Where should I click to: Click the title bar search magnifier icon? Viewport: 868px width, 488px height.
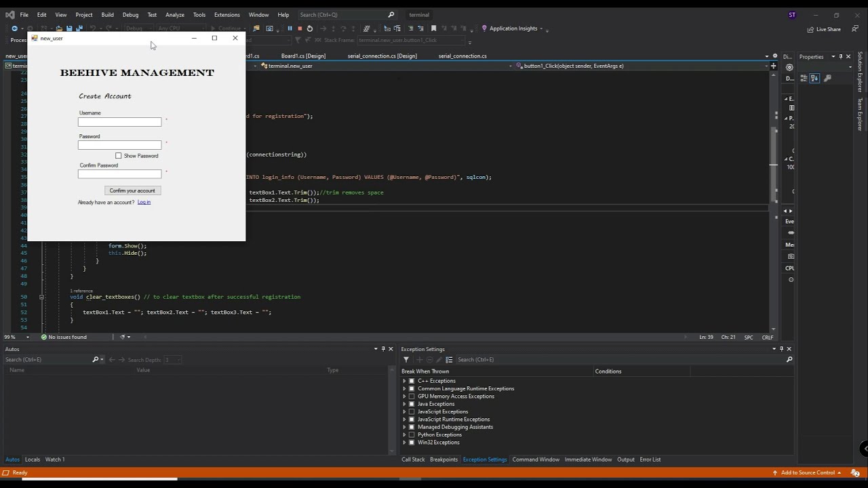(x=391, y=14)
